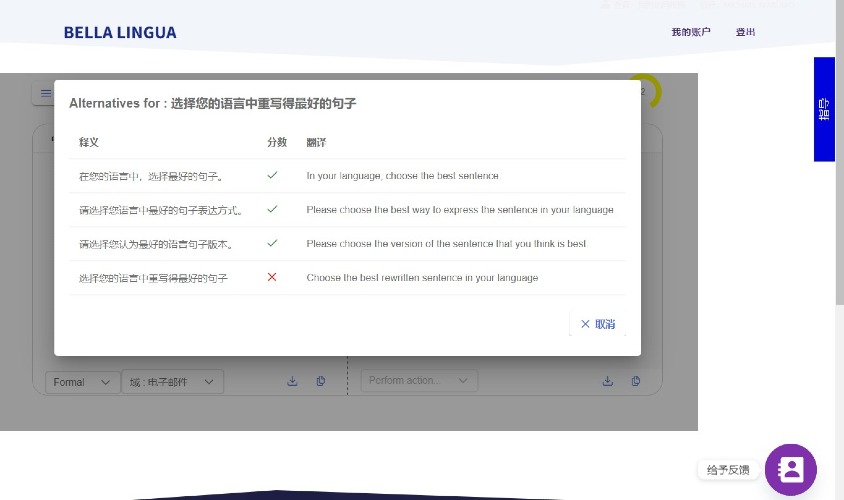Click the 登出 logout link
Image resolution: width=844 pixels, height=500 pixels.
click(745, 32)
